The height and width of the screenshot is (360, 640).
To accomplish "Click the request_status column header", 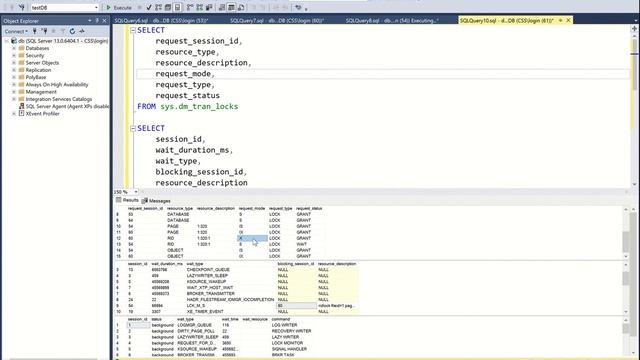I will point(309,209).
